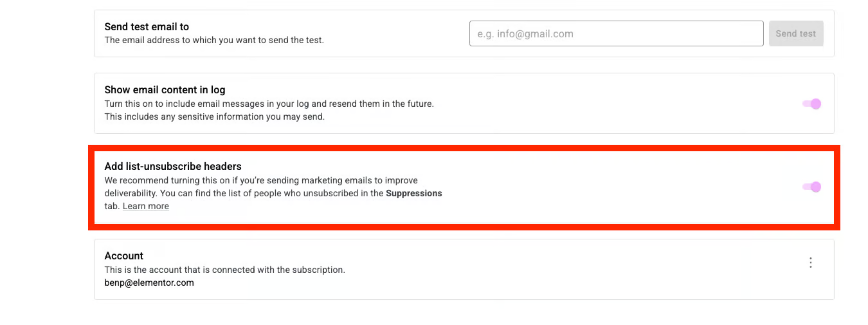This screenshot has width=868, height=325.
Task: Click "This is the account that is connected" text
Action: [224, 270]
